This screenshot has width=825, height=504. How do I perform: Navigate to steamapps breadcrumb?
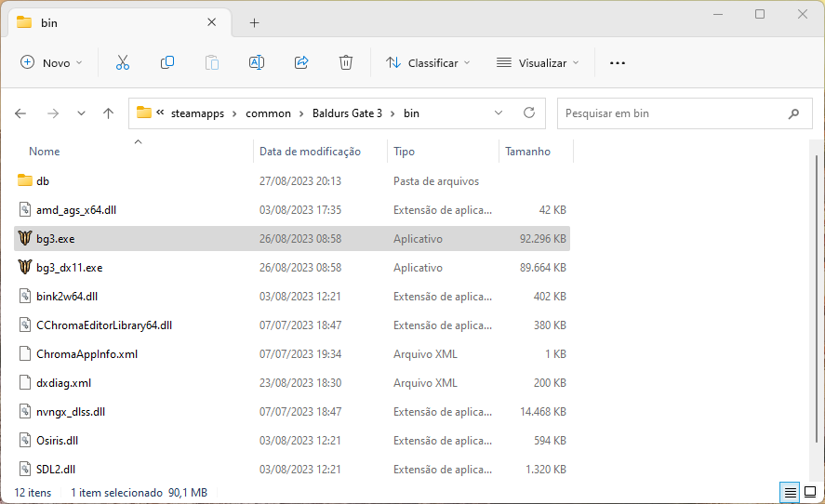pos(197,113)
